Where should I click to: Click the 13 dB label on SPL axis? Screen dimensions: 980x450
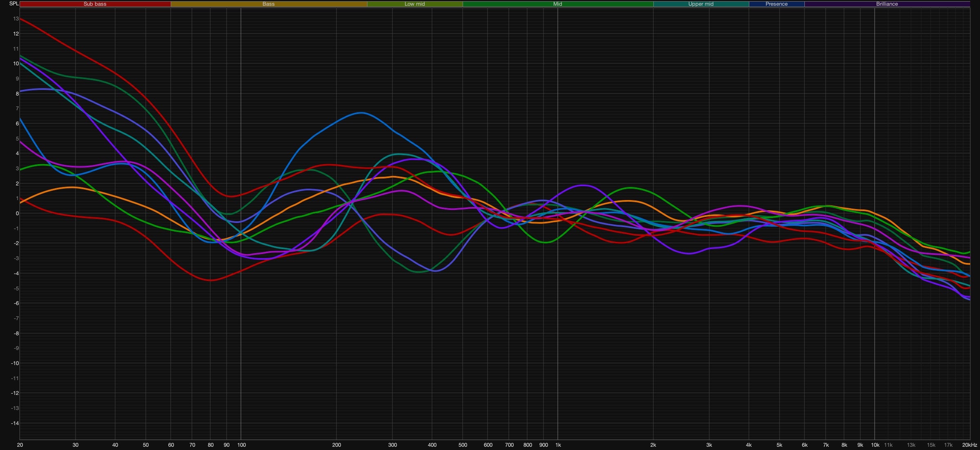point(16,19)
